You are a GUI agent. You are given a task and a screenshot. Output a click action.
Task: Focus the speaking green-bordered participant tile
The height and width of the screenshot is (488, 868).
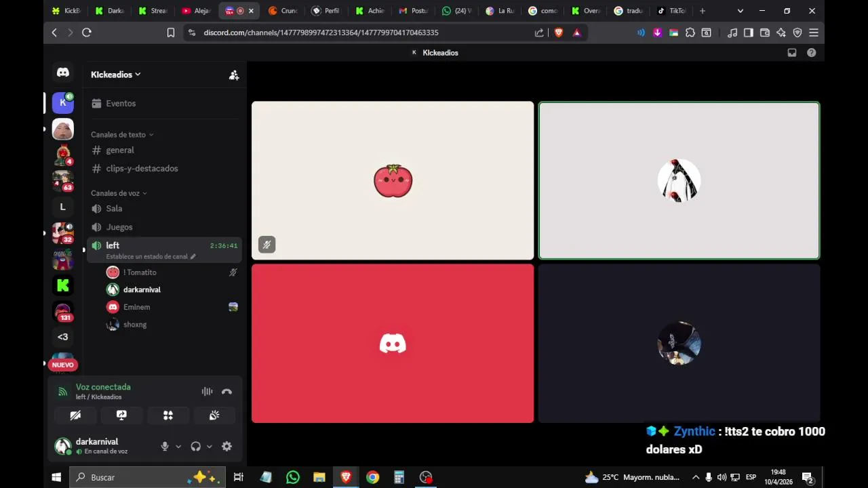pyautogui.click(x=679, y=181)
